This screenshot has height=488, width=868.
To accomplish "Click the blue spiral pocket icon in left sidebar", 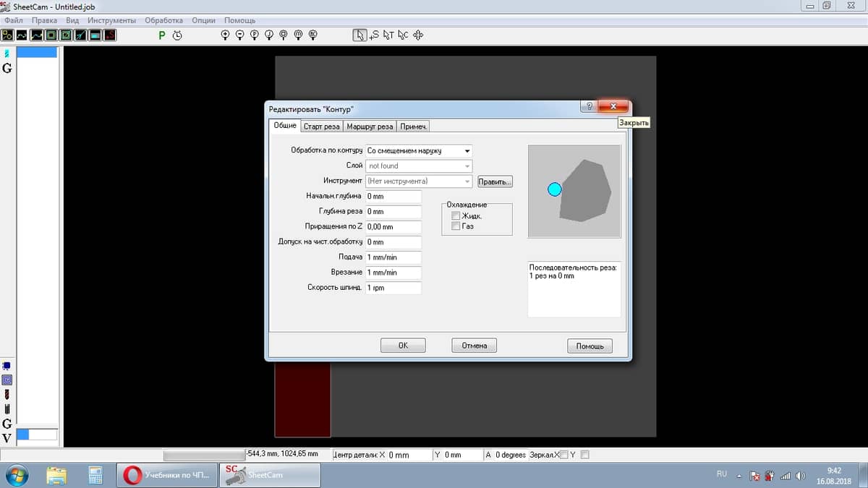I will (x=7, y=380).
